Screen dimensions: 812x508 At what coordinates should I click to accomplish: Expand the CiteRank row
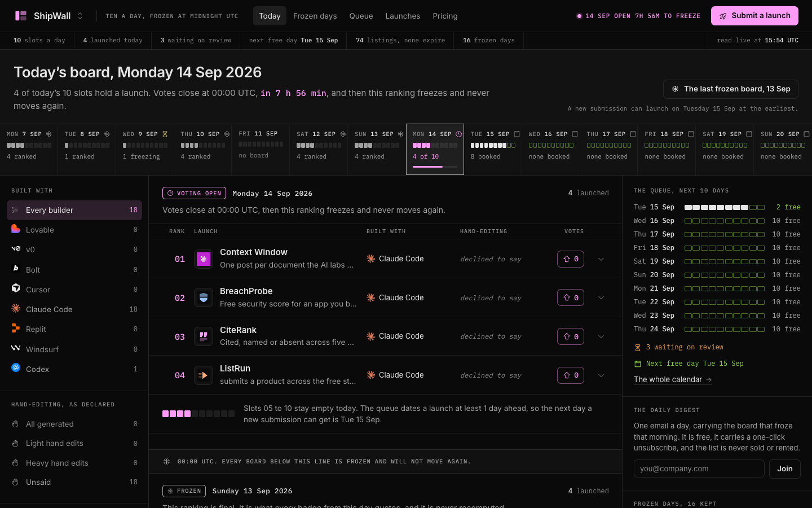pyautogui.click(x=601, y=336)
